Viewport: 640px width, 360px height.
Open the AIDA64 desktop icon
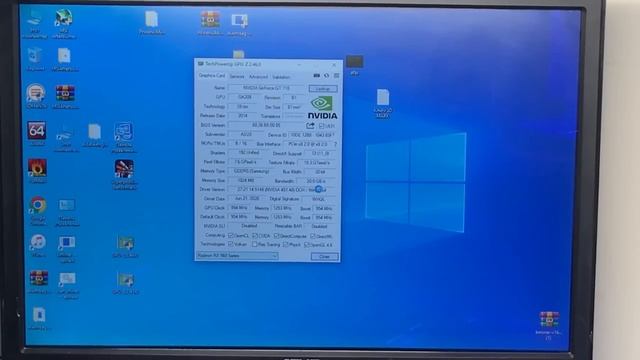37,131
